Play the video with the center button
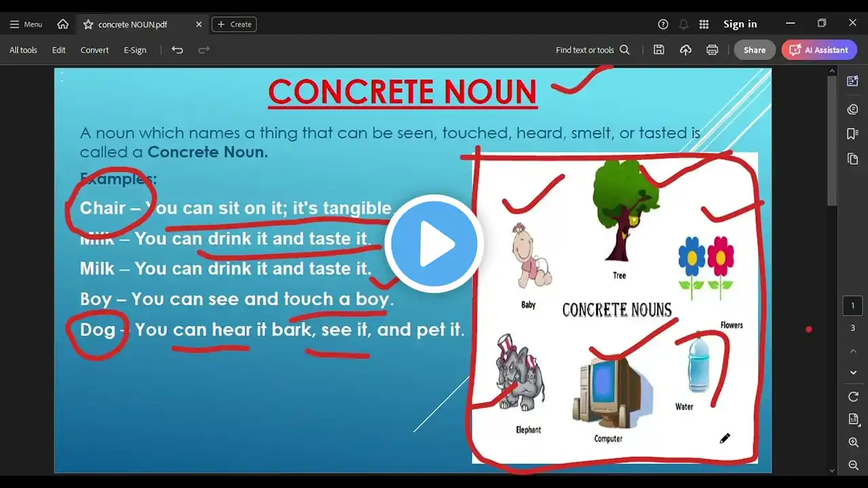Screen dimensions: 868x488 point(434,244)
